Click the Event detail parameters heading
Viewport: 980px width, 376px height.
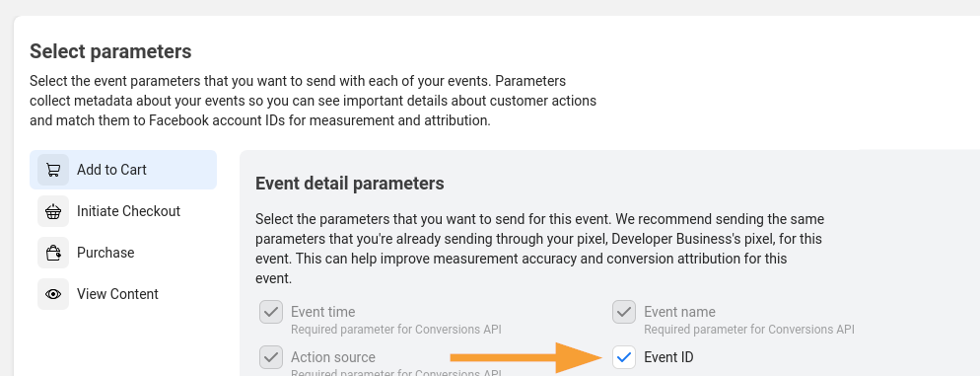point(350,184)
